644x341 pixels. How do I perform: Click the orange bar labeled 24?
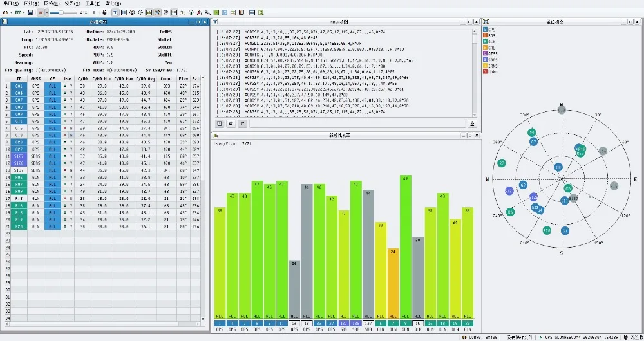point(393,284)
